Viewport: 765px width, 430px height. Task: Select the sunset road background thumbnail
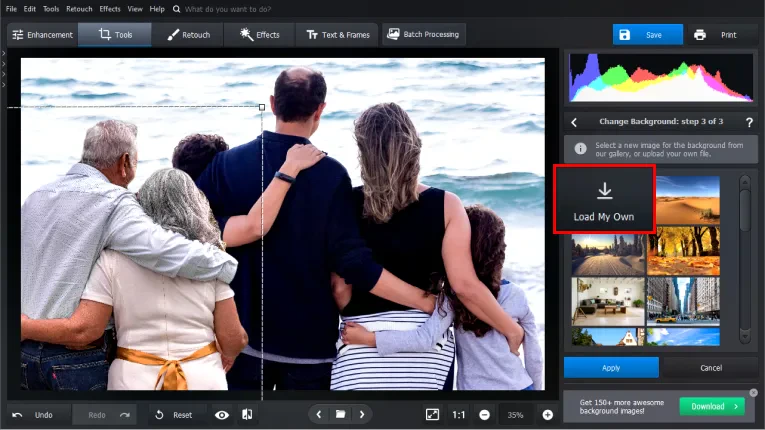(608, 254)
